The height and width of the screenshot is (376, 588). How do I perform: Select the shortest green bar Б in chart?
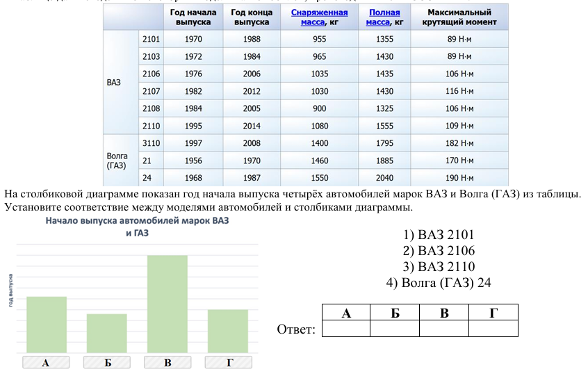[106, 333]
